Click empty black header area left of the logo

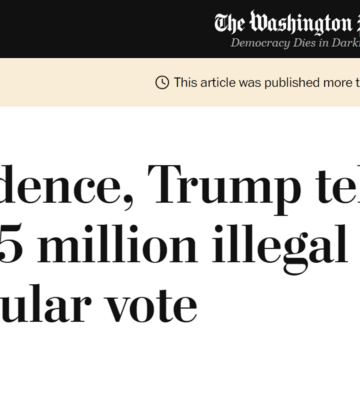pos(100,29)
